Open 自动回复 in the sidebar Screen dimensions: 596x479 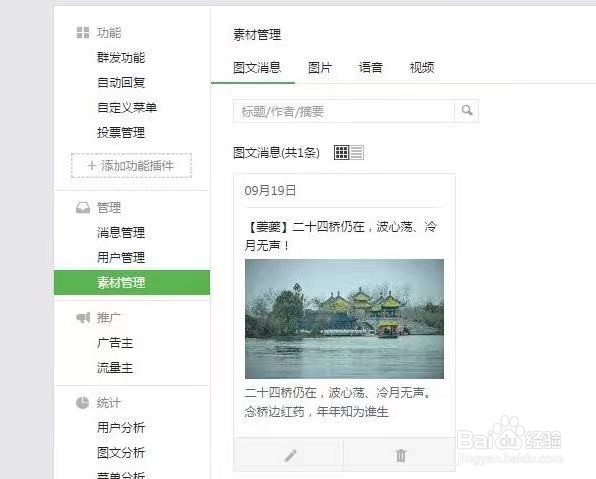click(x=121, y=82)
